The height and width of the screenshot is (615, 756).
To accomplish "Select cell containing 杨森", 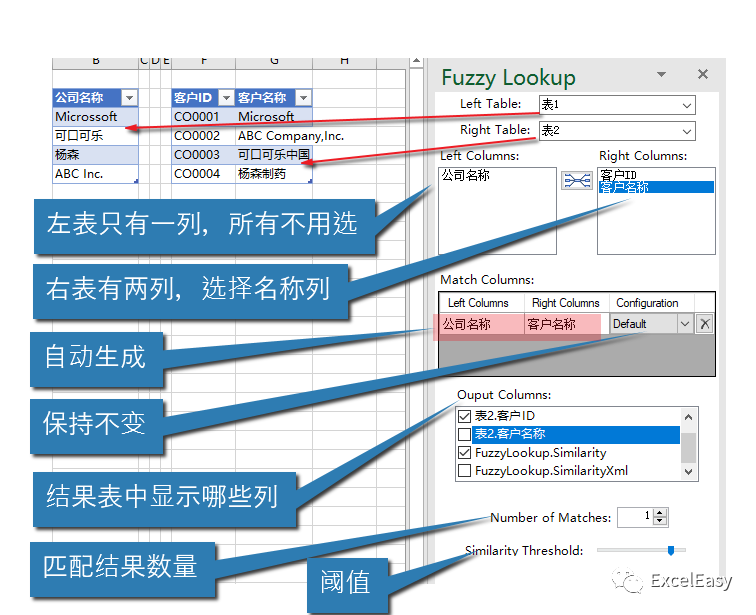I will 95,155.
